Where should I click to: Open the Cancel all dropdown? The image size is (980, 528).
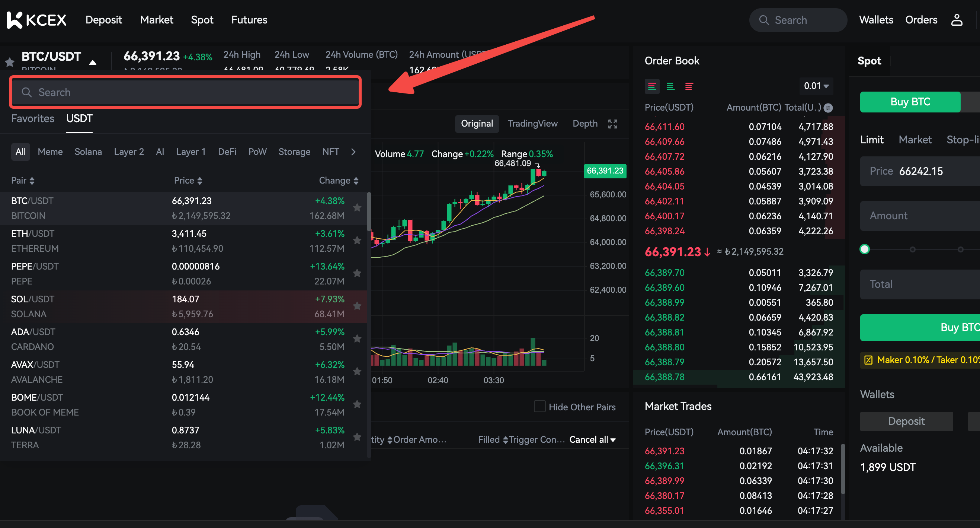592,440
